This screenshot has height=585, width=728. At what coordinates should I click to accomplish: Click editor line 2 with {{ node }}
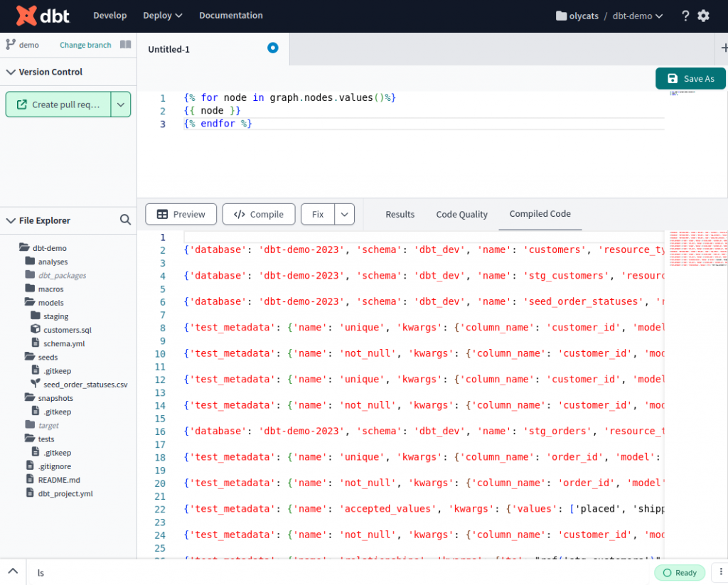tap(424, 110)
